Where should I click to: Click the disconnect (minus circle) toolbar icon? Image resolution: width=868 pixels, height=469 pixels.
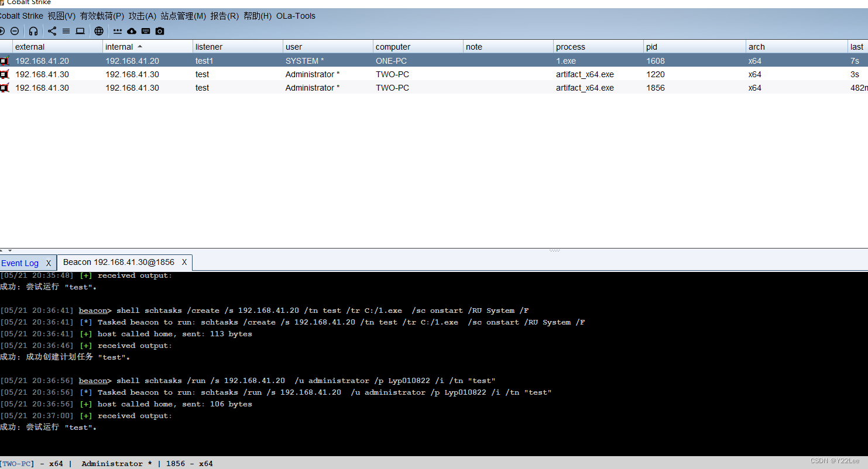click(x=15, y=31)
